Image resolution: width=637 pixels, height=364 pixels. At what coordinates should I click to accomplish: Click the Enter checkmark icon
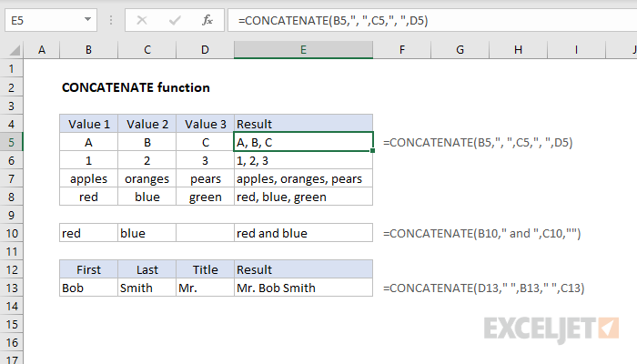point(175,19)
